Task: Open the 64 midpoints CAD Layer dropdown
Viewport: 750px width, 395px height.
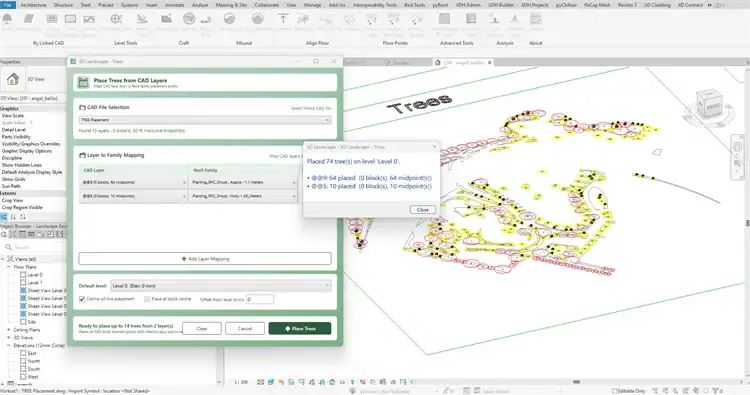Action: point(133,182)
